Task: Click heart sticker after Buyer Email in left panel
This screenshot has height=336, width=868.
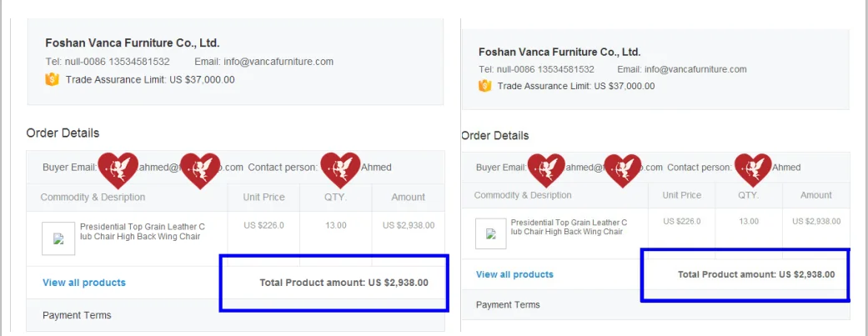Action: 118,169
